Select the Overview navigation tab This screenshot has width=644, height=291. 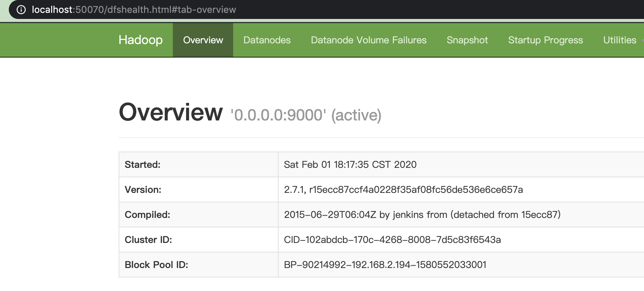click(203, 40)
